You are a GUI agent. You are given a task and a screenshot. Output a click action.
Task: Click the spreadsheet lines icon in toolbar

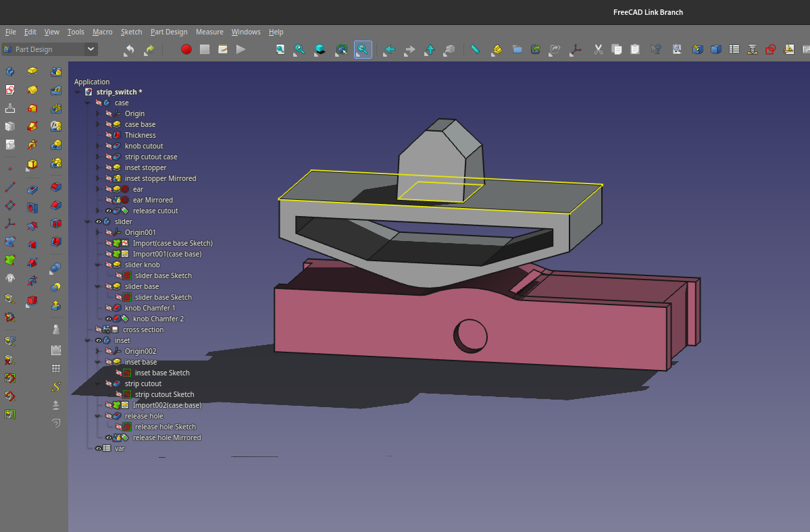734,49
